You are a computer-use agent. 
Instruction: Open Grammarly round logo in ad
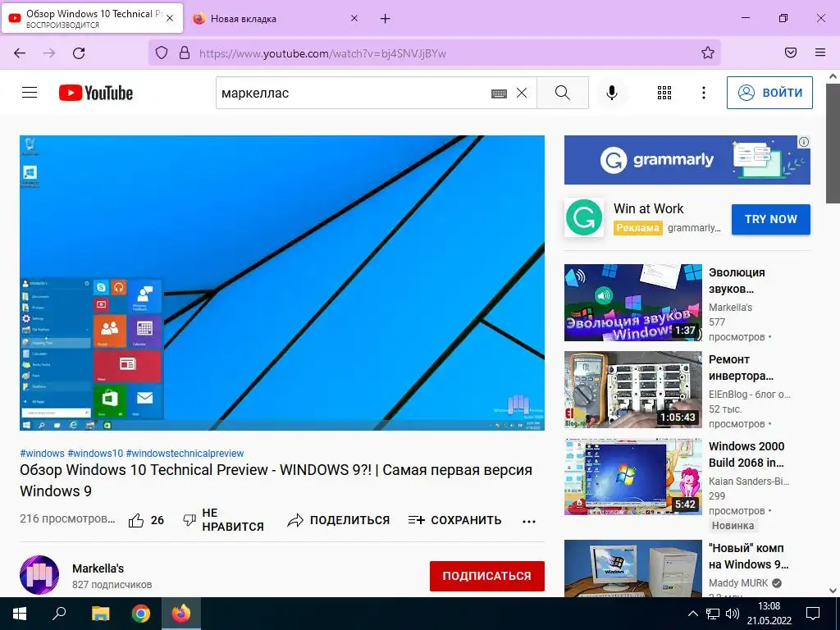coord(584,217)
